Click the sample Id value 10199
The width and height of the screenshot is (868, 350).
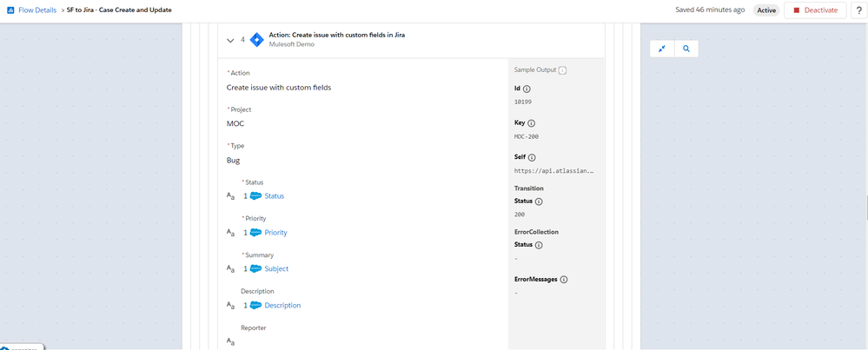523,102
